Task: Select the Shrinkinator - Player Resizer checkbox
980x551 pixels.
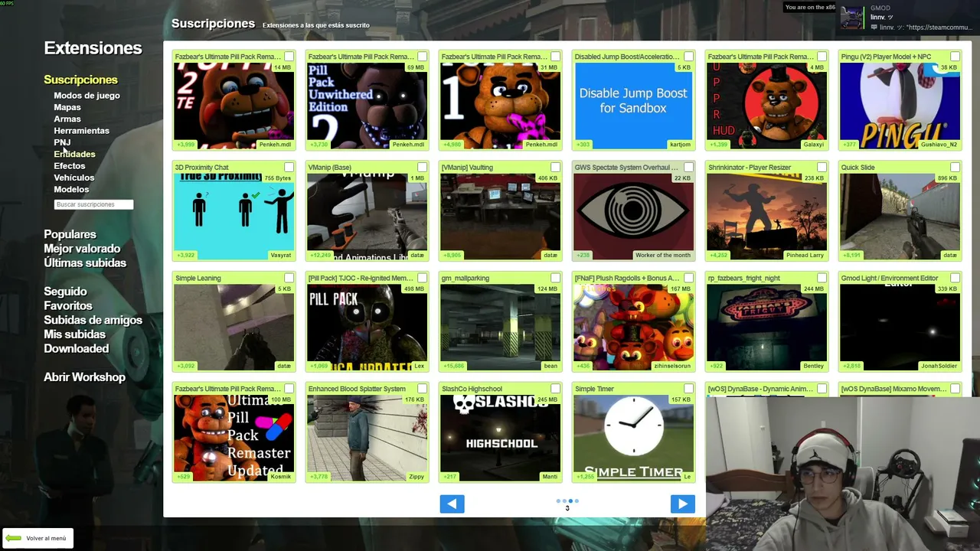Action: tap(822, 168)
